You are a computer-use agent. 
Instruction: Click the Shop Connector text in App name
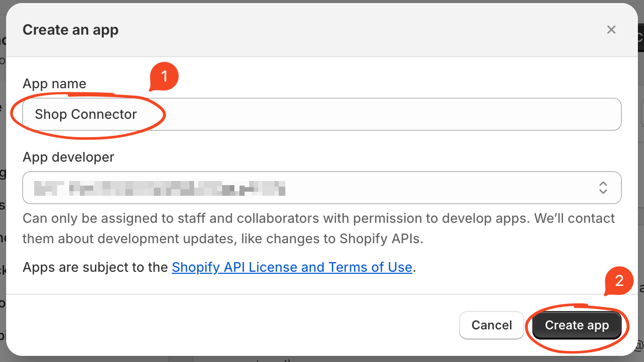click(x=86, y=114)
